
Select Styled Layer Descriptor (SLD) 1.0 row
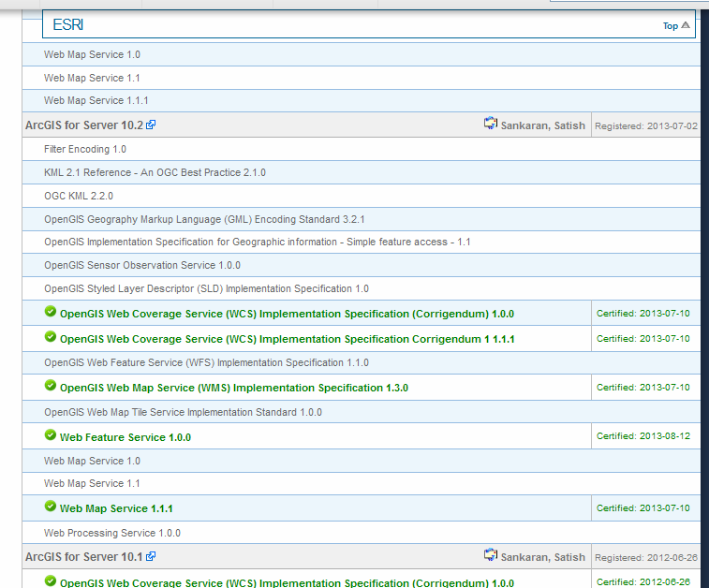(x=361, y=288)
